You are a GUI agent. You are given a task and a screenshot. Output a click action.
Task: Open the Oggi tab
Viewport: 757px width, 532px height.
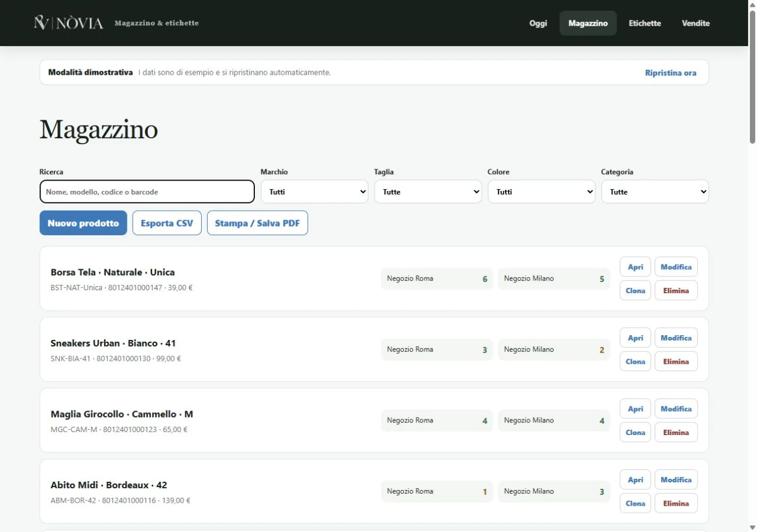click(538, 23)
